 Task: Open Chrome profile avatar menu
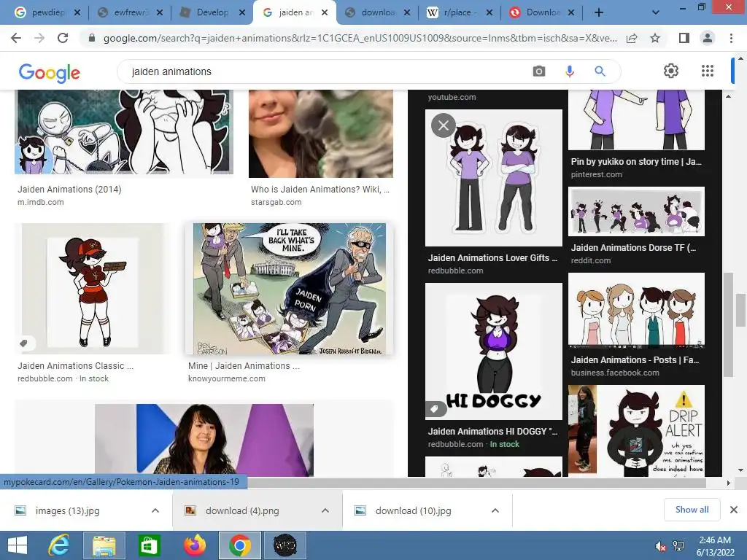pyautogui.click(x=708, y=38)
